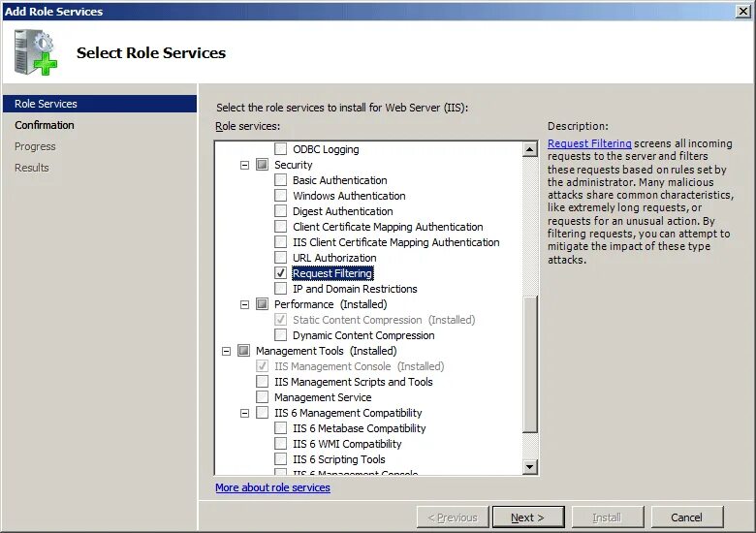Screen dimensions: 756x533
Task: Click the Next button
Action: [x=528, y=517]
